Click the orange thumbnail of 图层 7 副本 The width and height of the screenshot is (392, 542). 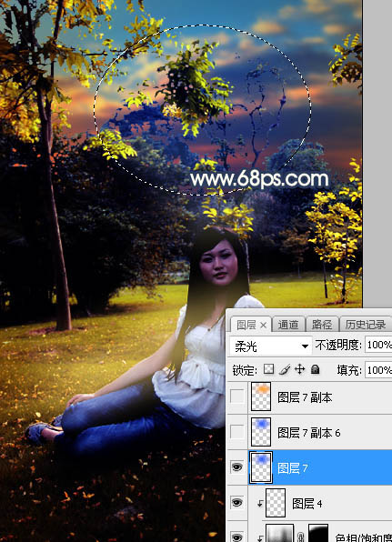click(261, 396)
